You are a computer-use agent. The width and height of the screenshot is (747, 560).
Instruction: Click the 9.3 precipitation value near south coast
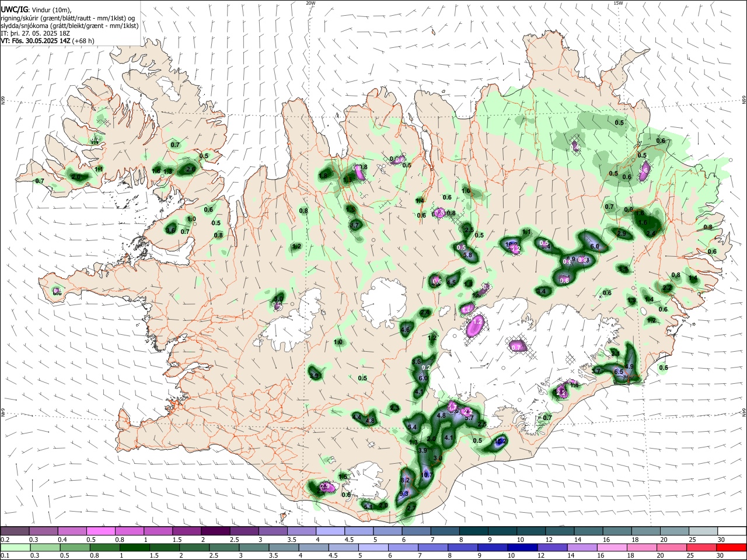tap(404, 494)
